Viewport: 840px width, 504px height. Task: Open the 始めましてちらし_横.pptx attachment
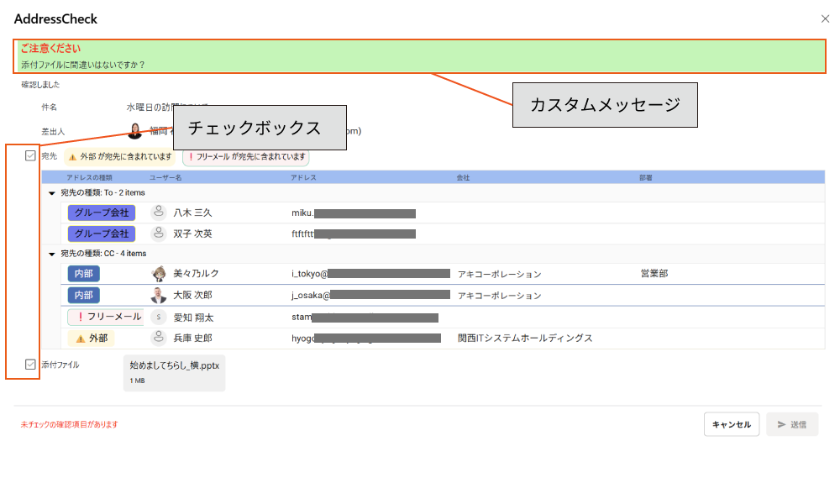coord(174,372)
